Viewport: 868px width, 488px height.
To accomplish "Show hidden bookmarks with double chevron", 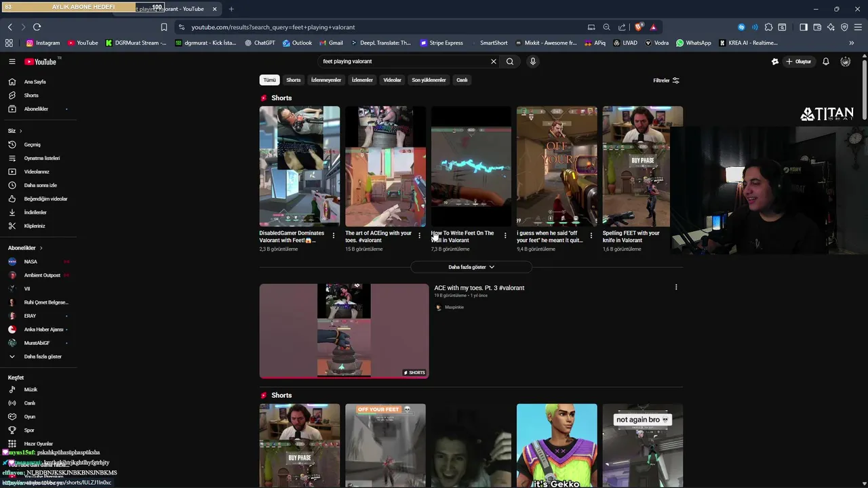I will pos(851,43).
